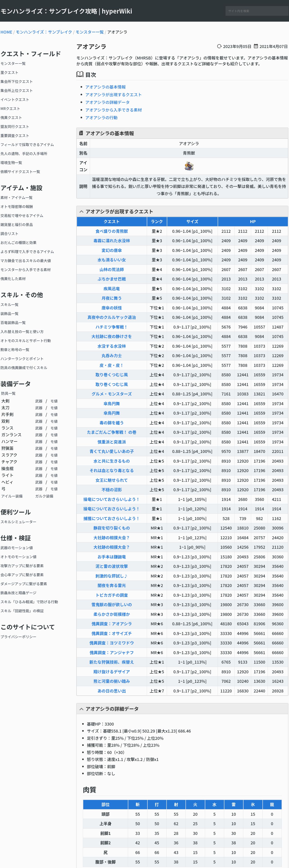
Task: Open quest 傀異調査：アオアシラ
Action: (111, 624)
